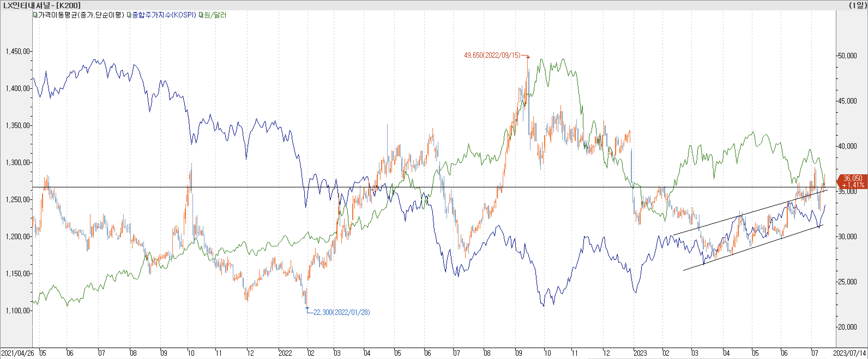The height and width of the screenshot is (359, 868).
Task: Click the 2023 year label on time axis
Action: [640, 353]
